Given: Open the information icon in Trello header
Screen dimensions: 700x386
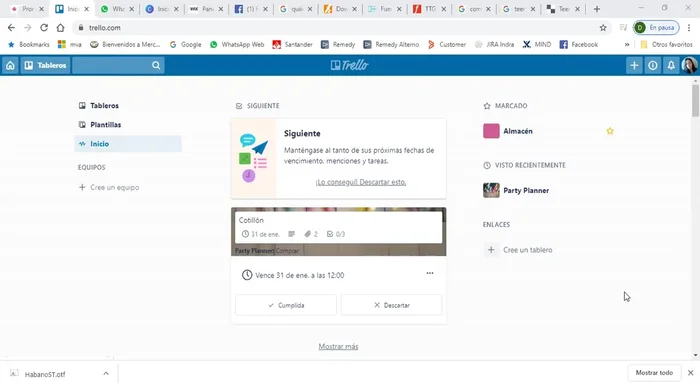Looking at the screenshot, I should [x=653, y=66].
